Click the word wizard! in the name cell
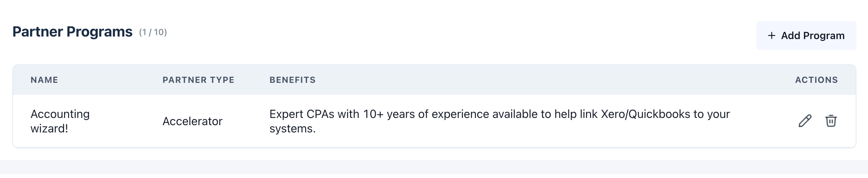 [49, 129]
